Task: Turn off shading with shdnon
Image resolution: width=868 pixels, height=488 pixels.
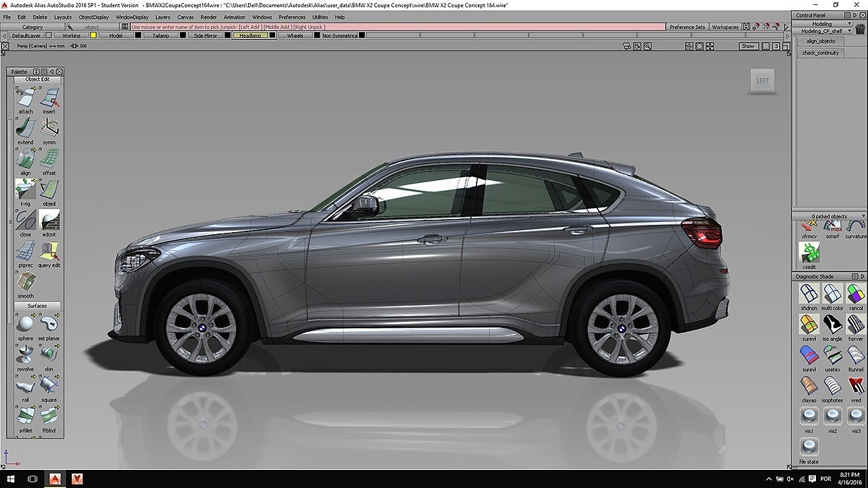Action: coord(809,293)
